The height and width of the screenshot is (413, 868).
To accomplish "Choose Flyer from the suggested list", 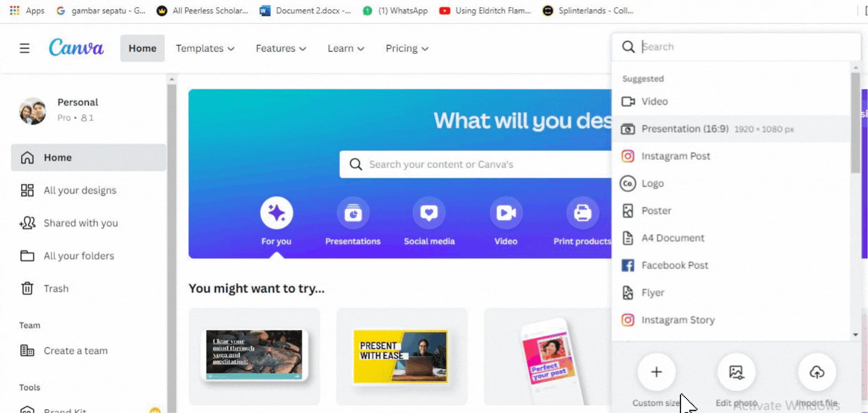I will [731, 292].
